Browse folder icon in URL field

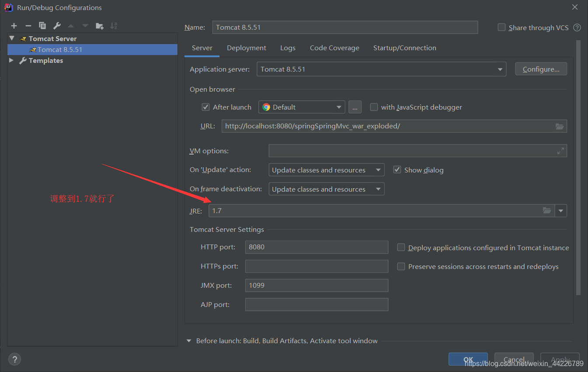pyautogui.click(x=560, y=126)
